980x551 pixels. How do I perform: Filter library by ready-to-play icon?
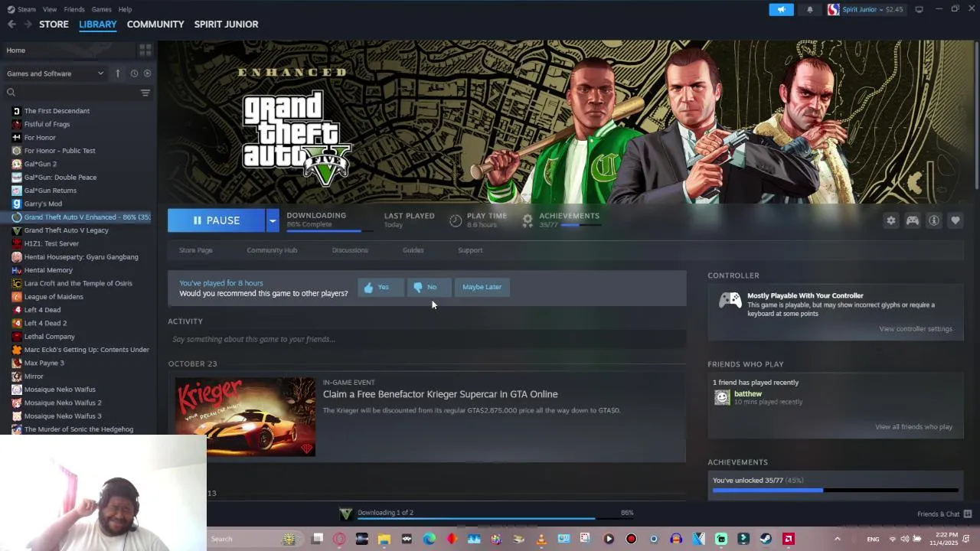(x=147, y=73)
